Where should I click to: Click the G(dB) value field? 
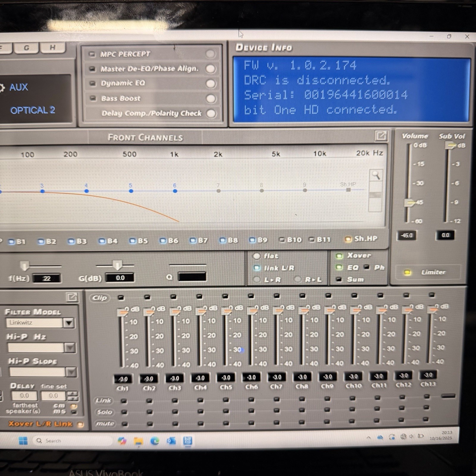[x=120, y=278]
